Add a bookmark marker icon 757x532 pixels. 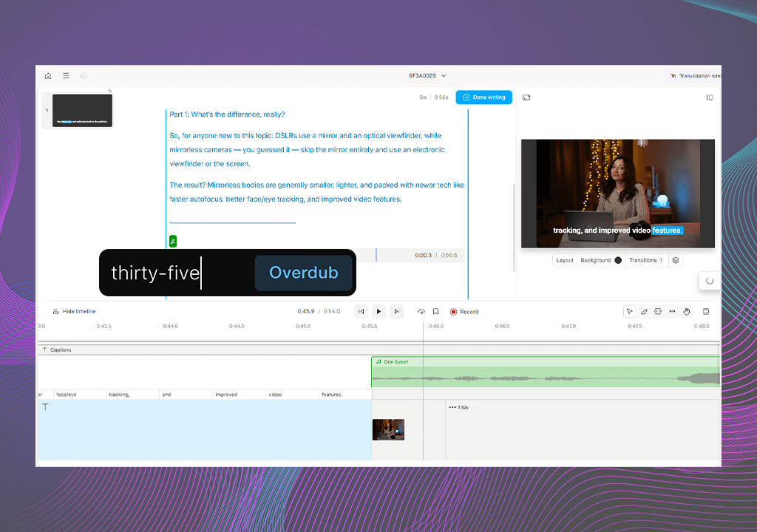pyautogui.click(x=435, y=312)
